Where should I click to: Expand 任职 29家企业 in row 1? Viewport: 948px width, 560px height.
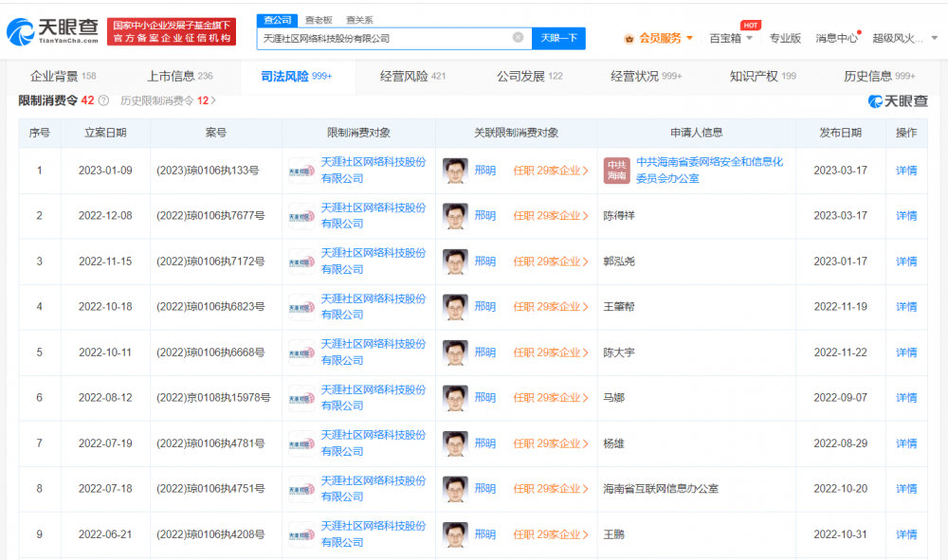coord(551,171)
